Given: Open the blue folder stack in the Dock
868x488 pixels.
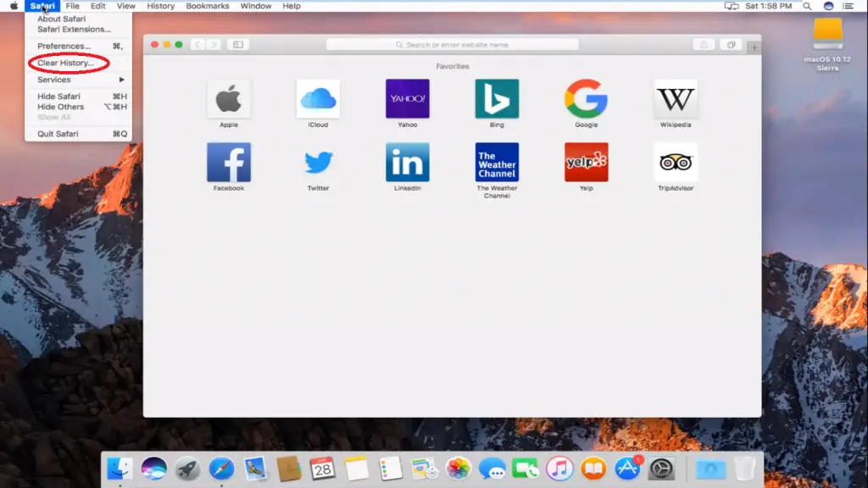Looking at the screenshot, I should tap(711, 469).
